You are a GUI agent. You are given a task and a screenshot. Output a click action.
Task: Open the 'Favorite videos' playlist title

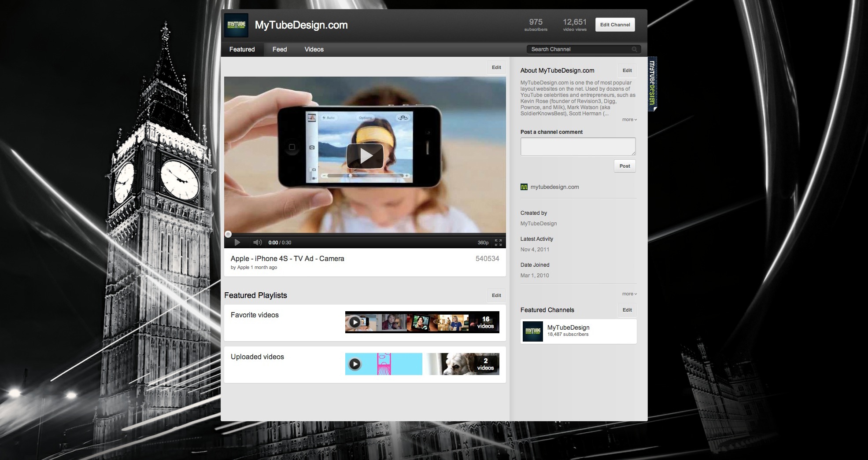tap(255, 315)
